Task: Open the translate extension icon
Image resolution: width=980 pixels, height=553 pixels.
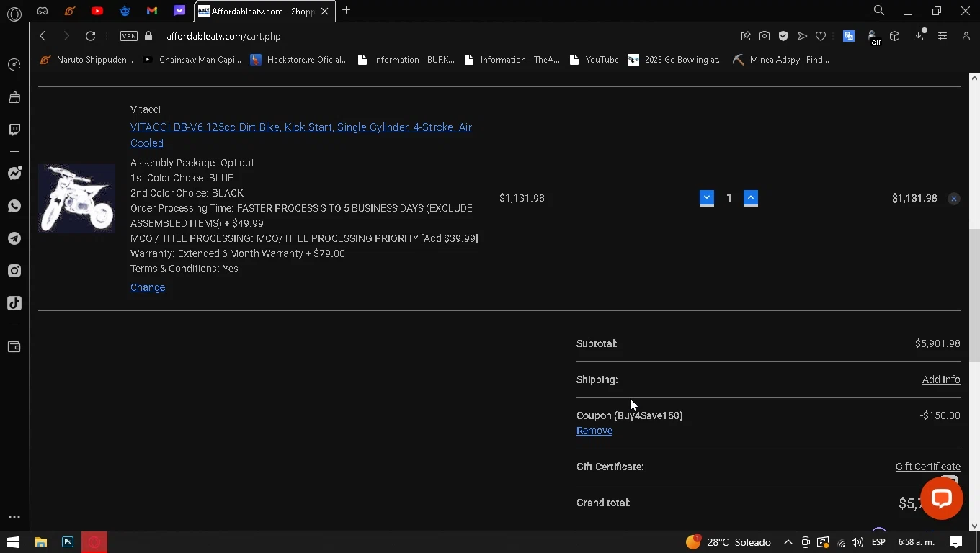Action: 849,36
